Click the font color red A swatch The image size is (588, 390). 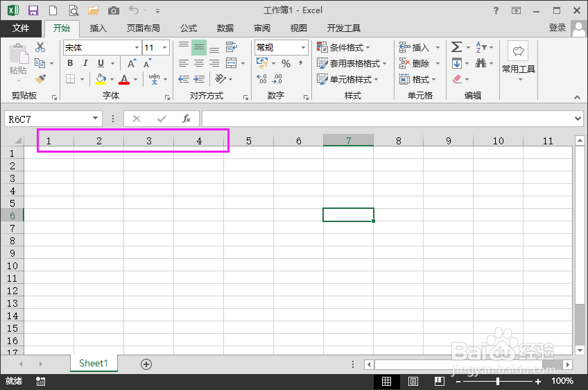tap(124, 79)
